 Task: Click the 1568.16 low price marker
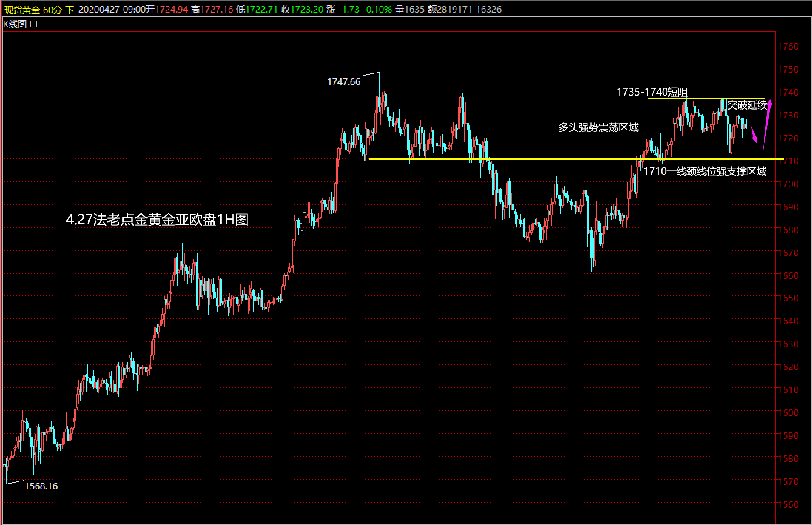41,486
